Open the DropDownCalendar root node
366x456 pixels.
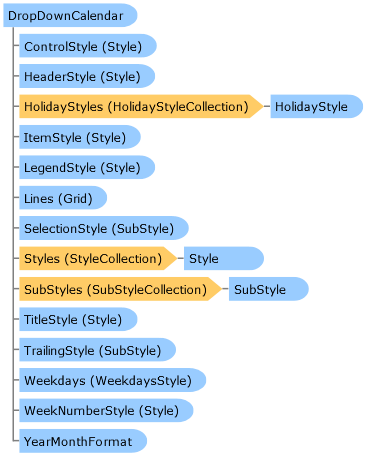70,15
